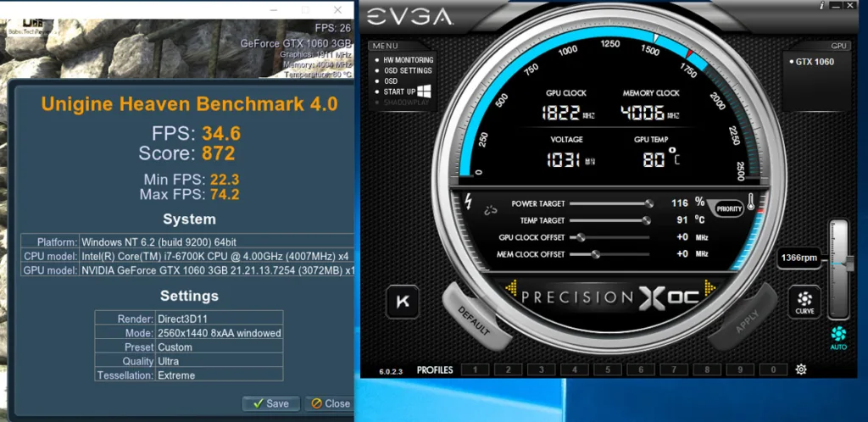Save the Heaven Benchmark results
Image resolution: width=868 pixels, height=422 pixels.
(x=271, y=403)
